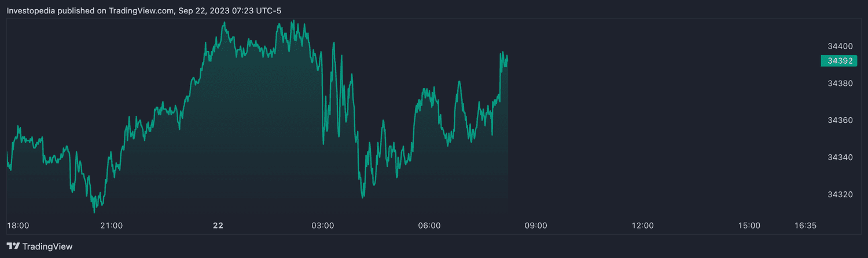This screenshot has width=868, height=258.
Task: Click the 12:00 time axis label
Action: (x=642, y=226)
